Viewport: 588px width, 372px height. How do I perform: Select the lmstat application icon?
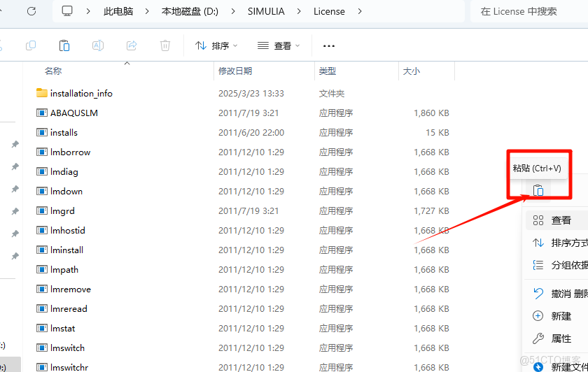pyautogui.click(x=41, y=328)
